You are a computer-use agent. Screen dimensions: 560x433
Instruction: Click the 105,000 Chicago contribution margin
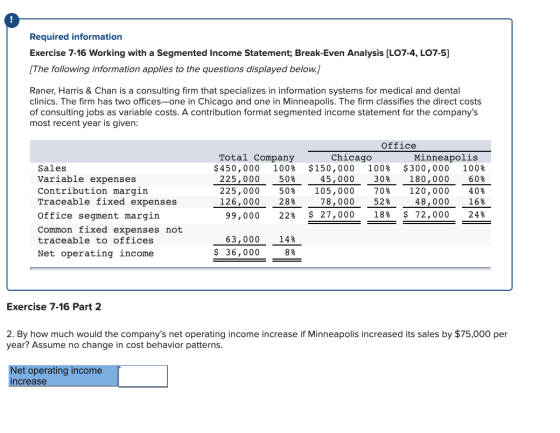[334, 191]
